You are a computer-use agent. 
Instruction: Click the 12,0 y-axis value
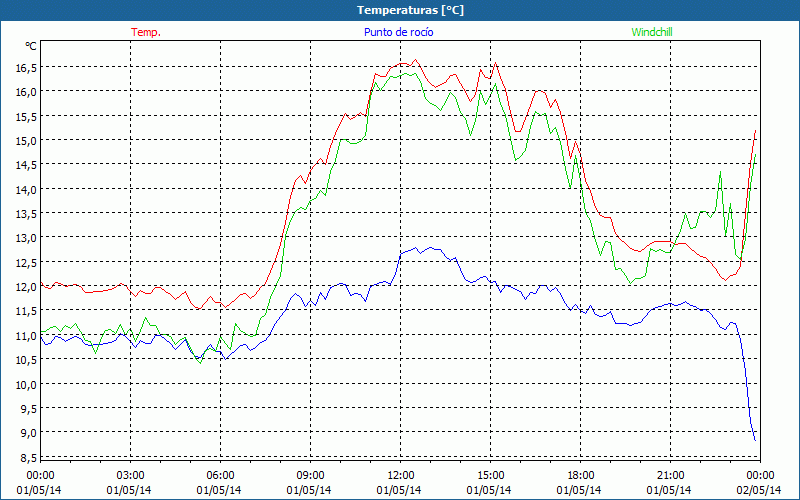tap(26, 286)
